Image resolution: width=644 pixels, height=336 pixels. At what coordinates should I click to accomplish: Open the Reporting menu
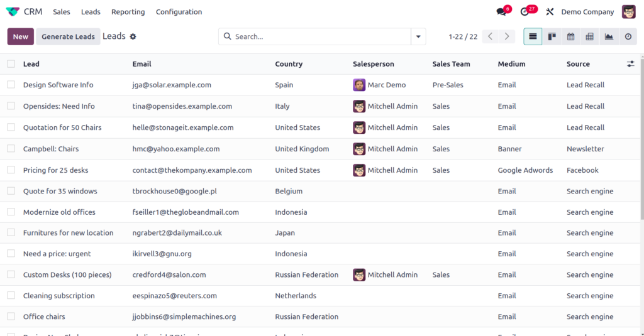click(128, 12)
